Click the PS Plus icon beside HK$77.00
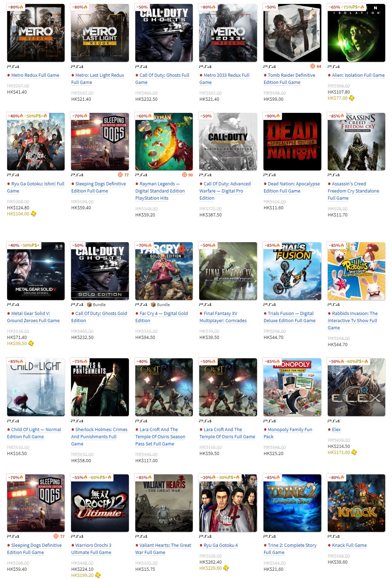392x579 pixels. (x=352, y=98)
